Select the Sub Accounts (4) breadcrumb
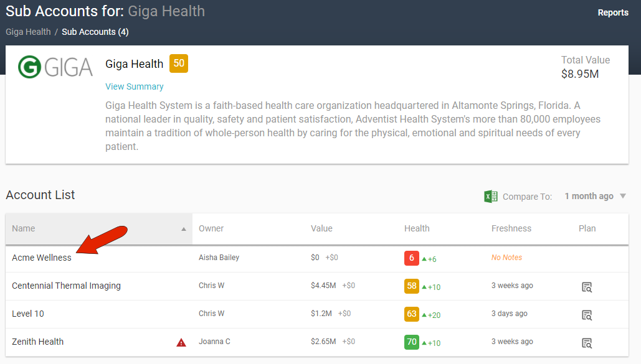This screenshot has height=364, width=641. tap(95, 32)
